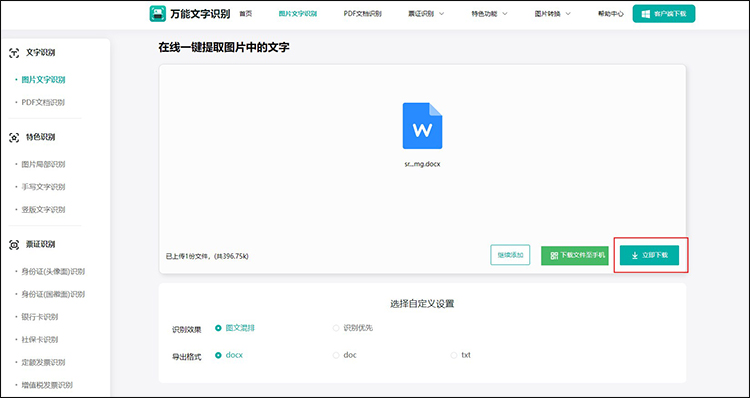
Task: Open 图片文字识别 in top navigation
Action: pos(298,14)
